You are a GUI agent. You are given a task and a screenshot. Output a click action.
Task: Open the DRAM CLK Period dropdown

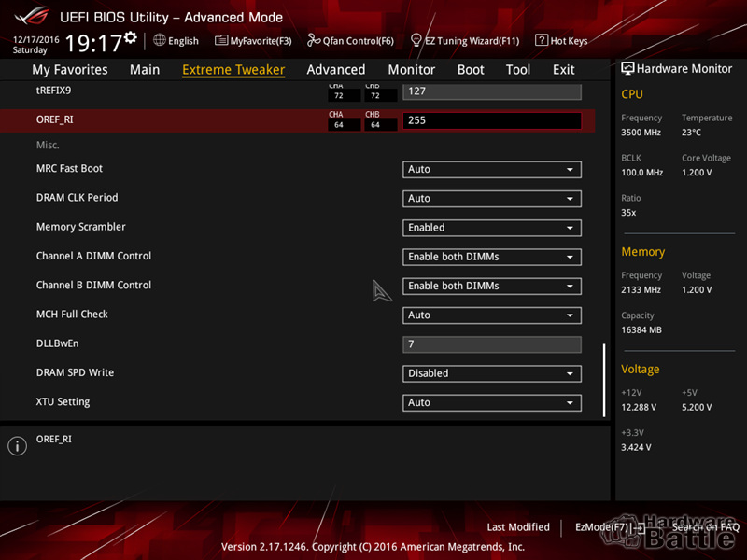click(492, 199)
